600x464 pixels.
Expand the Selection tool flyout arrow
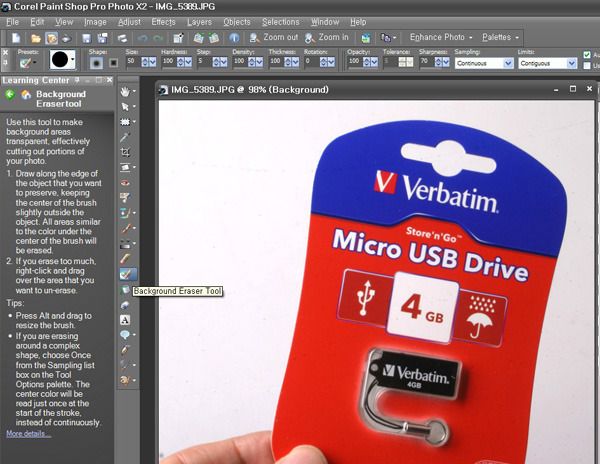point(134,122)
